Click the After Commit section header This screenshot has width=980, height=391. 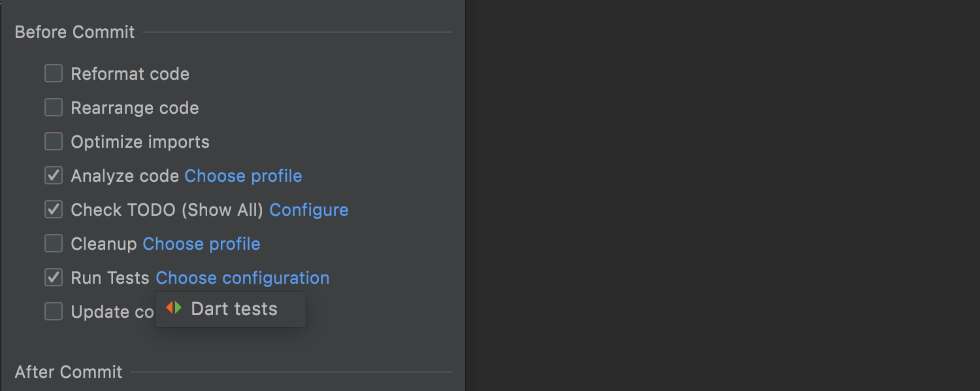pyautogui.click(x=69, y=372)
